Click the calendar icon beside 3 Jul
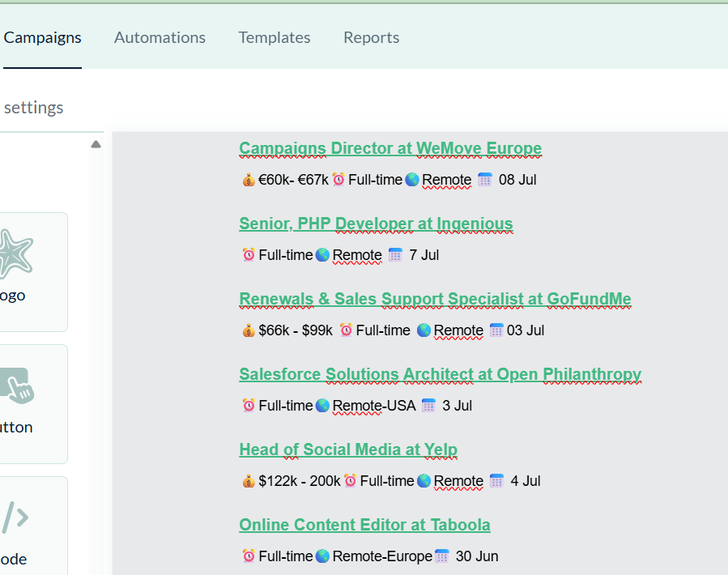Viewport: 728px width, 575px height. pyautogui.click(x=428, y=406)
